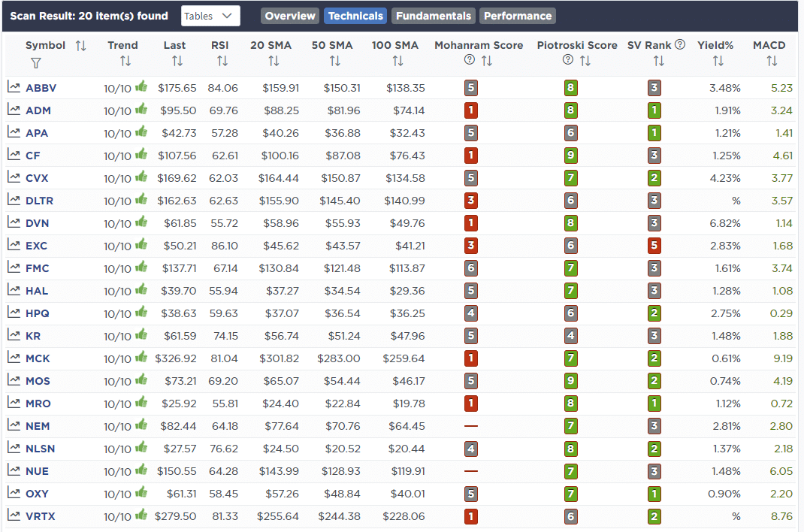
Task: Open the DLTR ticker symbol link
Action: [39, 201]
